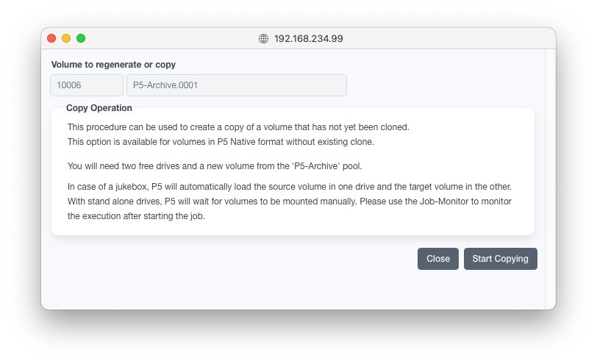Viewport: 597px width, 364px height.
Task: Focus the P5-Archive.0001 volume name field
Action: (236, 85)
